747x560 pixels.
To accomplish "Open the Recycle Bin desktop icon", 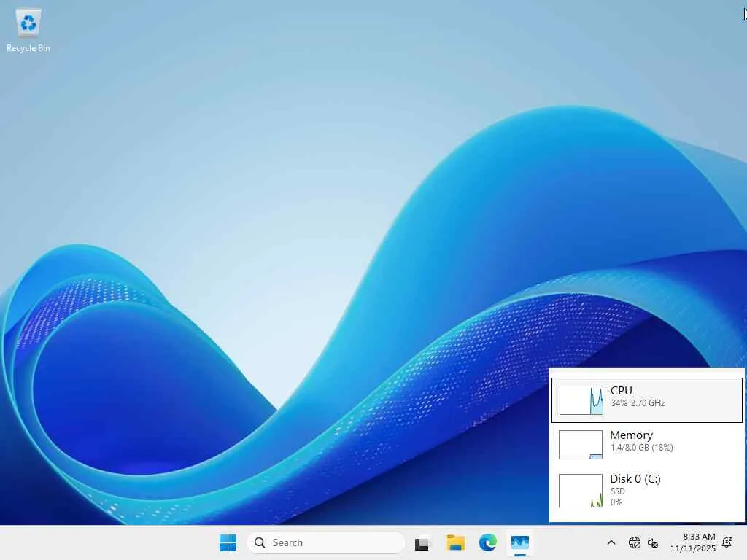I will point(28,31).
